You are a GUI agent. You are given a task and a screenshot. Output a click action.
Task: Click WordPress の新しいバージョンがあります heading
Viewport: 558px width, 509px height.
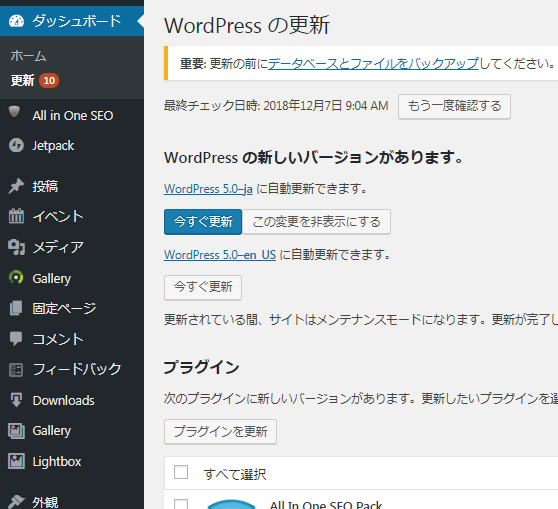coord(314,157)
